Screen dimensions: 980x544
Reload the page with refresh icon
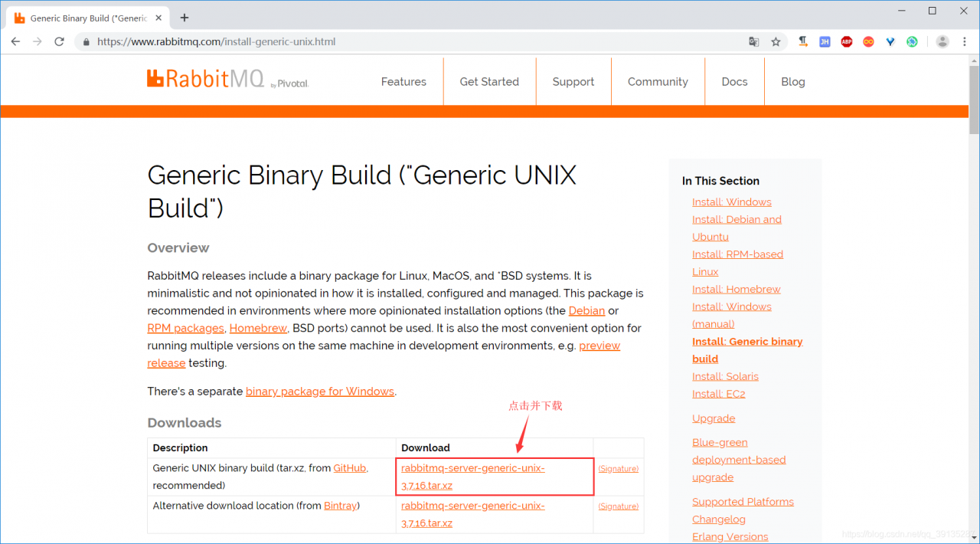(60, 41)
